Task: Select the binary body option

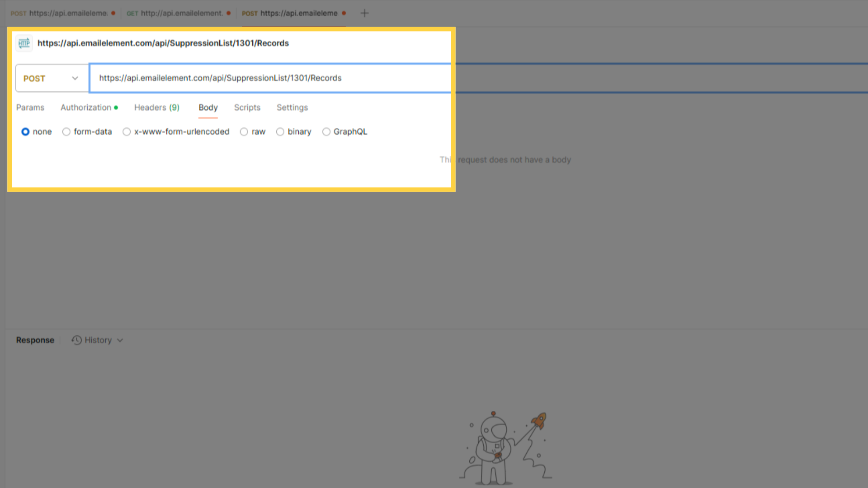Action: [x=294, y=131]
